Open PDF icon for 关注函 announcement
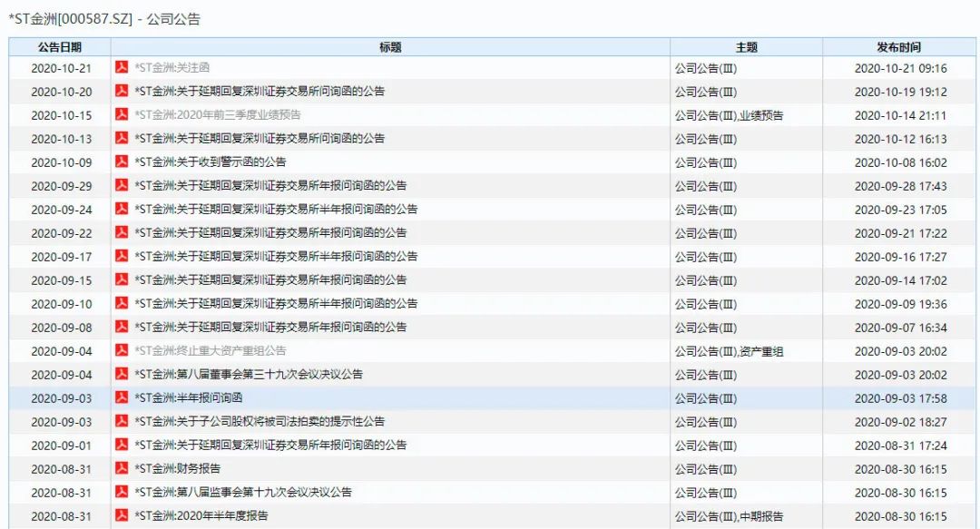This screenshot has width=980, height=529. 122,67
